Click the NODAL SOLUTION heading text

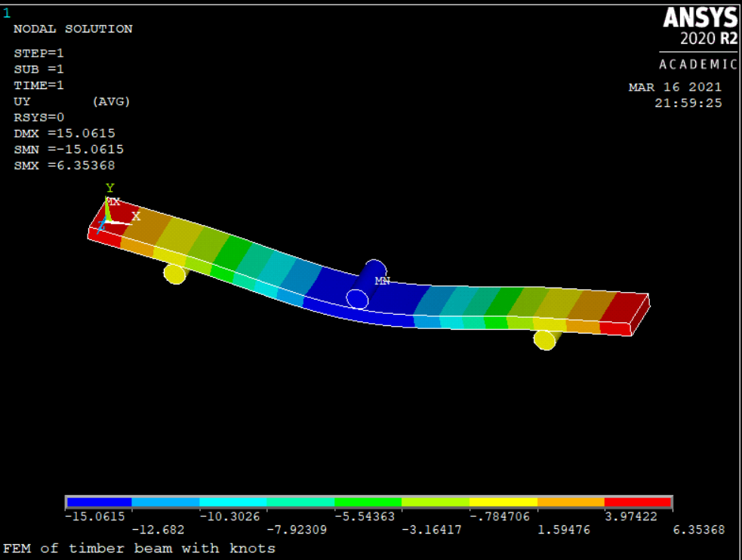coord(73,29)
